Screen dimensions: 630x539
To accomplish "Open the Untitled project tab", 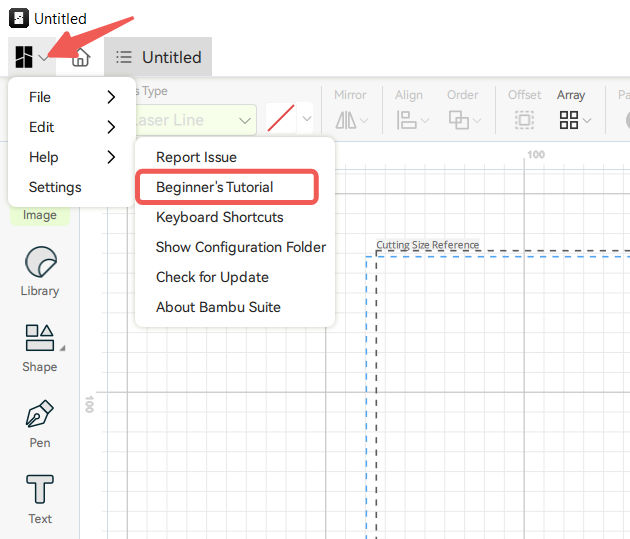I will 158,57.
